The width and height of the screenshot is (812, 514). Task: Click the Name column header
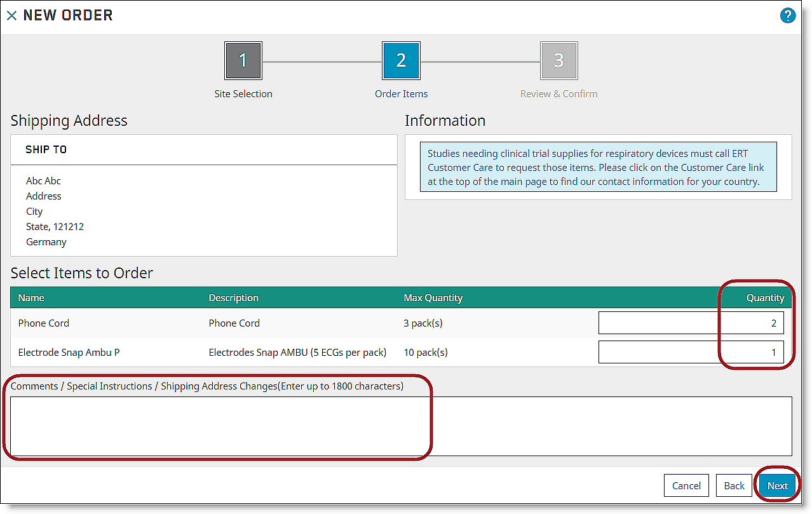31,298
